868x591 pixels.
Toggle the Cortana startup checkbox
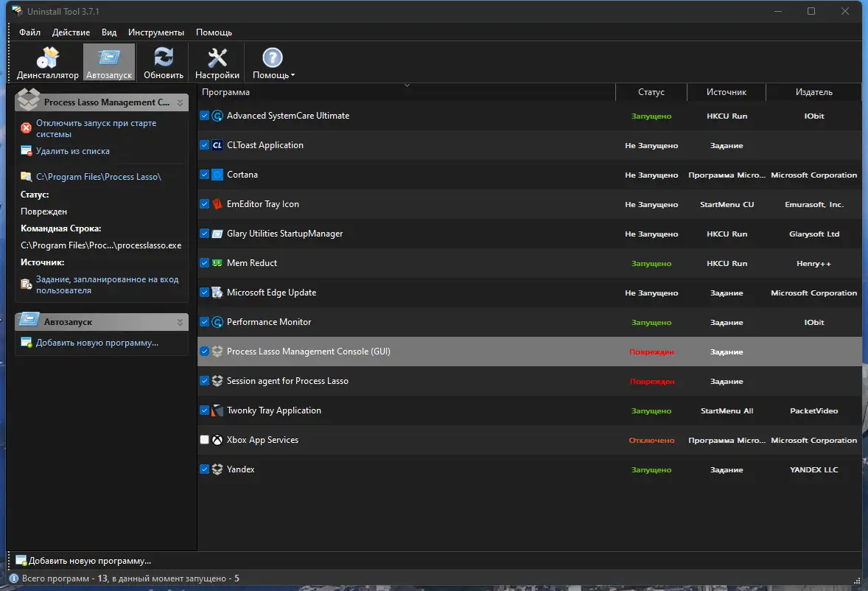pyautogui.click(x=204, y=175)
